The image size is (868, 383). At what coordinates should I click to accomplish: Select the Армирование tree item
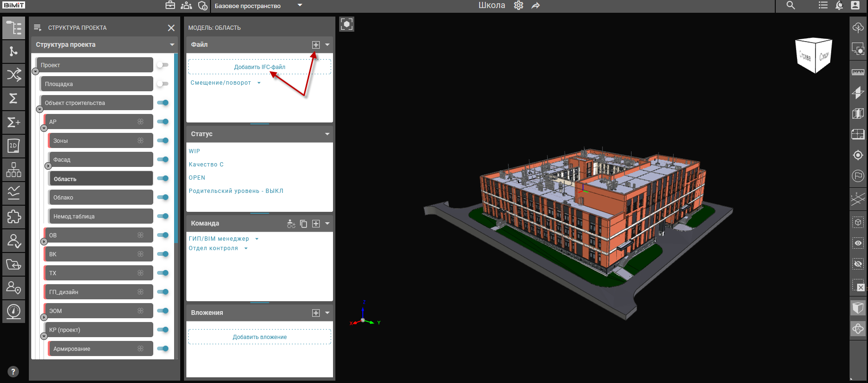(95, 348)
